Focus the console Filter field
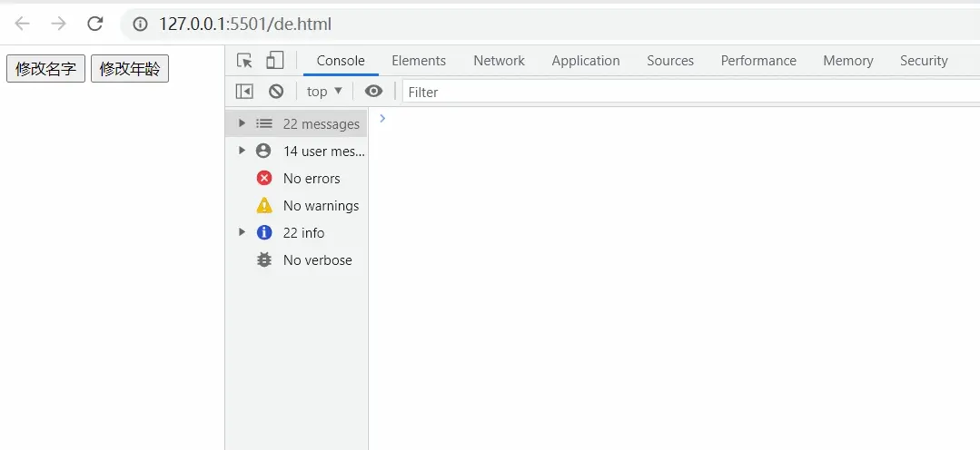The width and height of the screenshot is (980, 450). [x=690, y=93]
